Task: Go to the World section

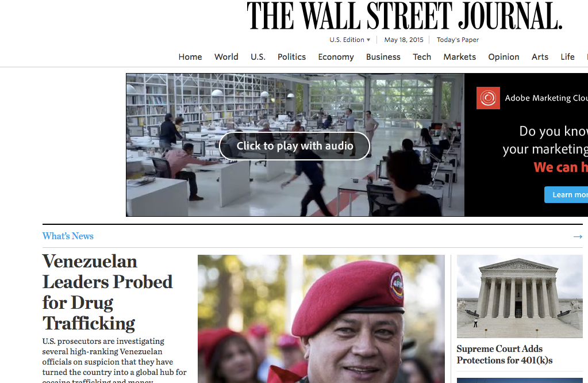Action: (x=226, y=57)
